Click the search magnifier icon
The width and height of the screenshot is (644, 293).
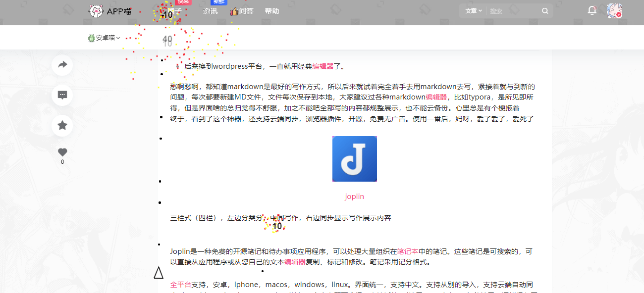pos(545,11)
